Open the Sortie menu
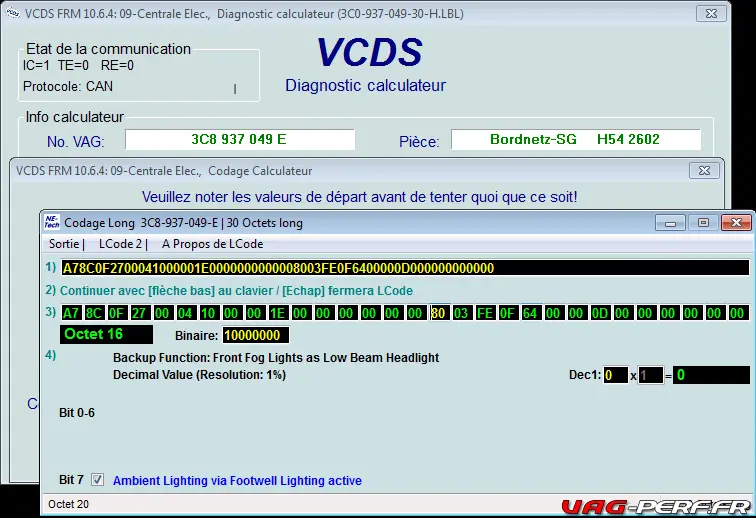The image size is (756, 518). click(64, 244)
